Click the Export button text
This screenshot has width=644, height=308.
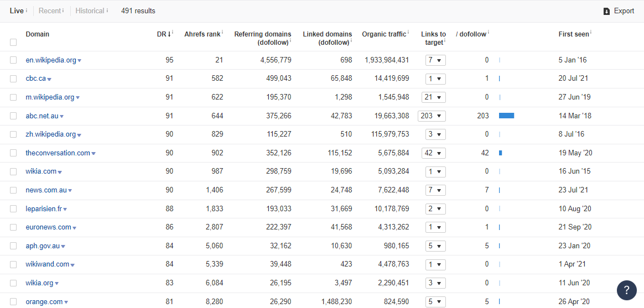pyautogui.click(x=624, y=11)
